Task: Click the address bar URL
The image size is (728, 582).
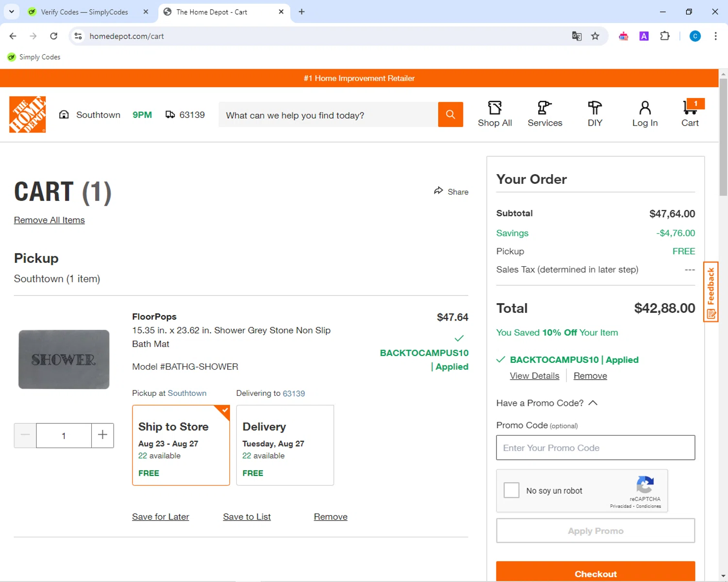Action: 127,36
